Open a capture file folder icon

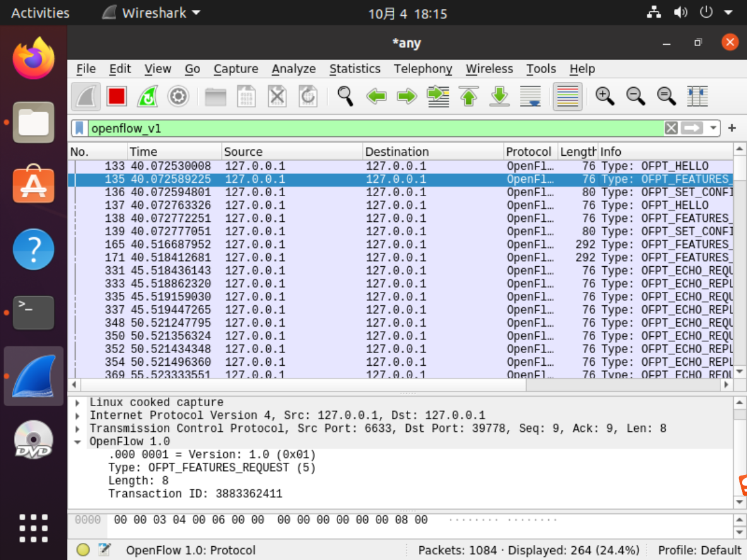click(x=215, y=96)
